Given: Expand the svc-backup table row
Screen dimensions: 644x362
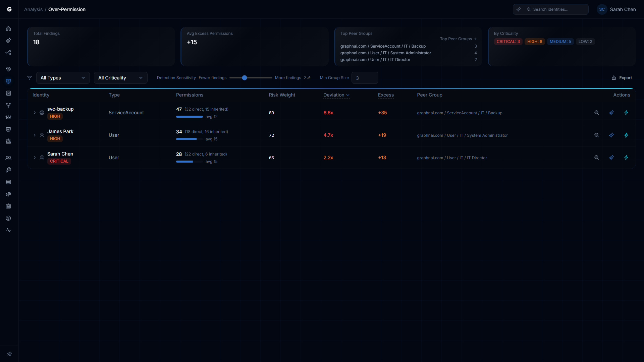Looking at the screenshot, I should click(x=35, y=113).
